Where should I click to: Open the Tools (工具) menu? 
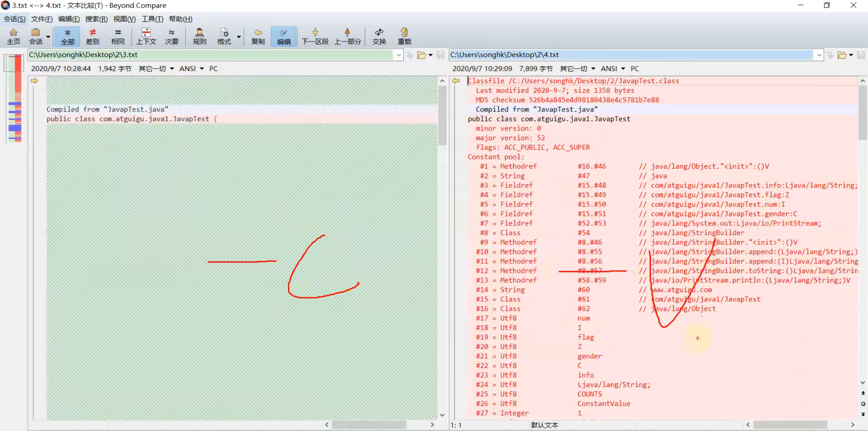pyautogui.click(x=152, y=19)
